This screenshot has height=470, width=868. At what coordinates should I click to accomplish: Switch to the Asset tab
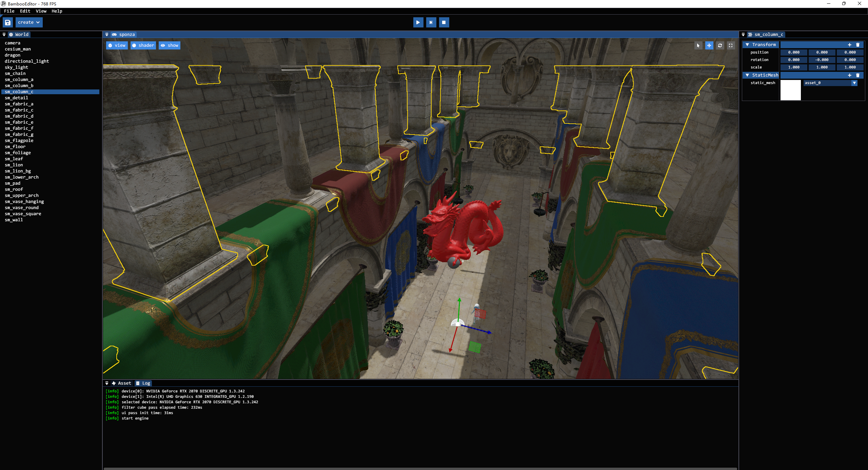pos(121,383)
